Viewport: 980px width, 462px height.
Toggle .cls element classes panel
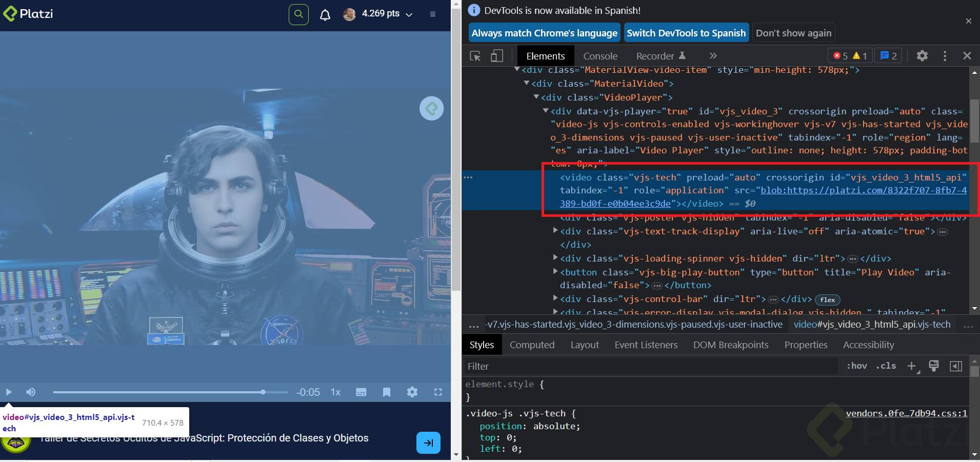(886, 366)
